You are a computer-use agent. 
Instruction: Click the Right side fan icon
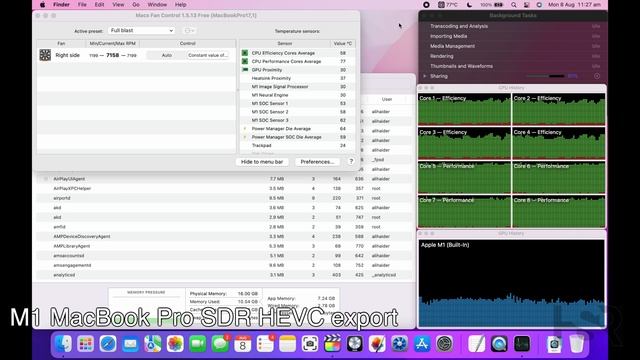[x=45, y=55]
